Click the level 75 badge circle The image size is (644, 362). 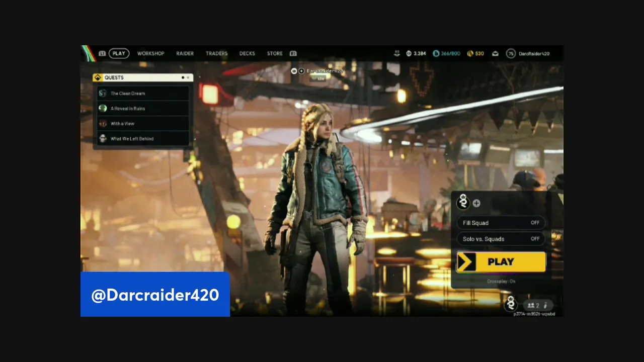point(511,53)
